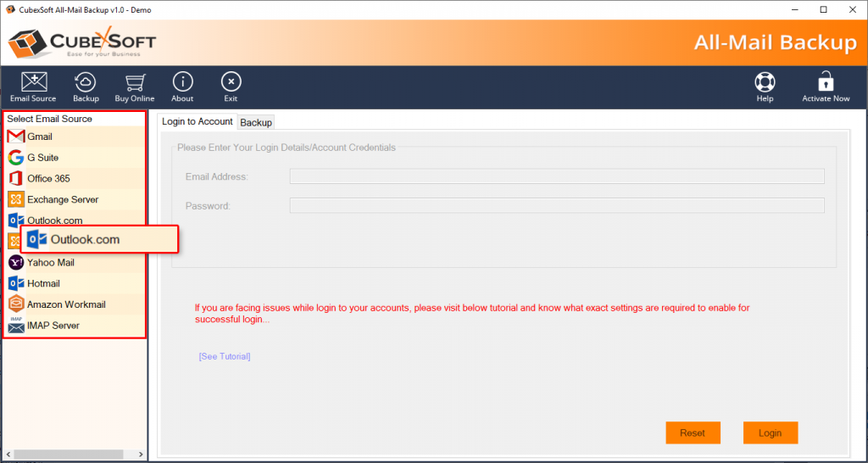The height and width of the screenshot is (463, 868).
Task: Pick the IMAP Server envelope icon
Action: tap(17, 326)
